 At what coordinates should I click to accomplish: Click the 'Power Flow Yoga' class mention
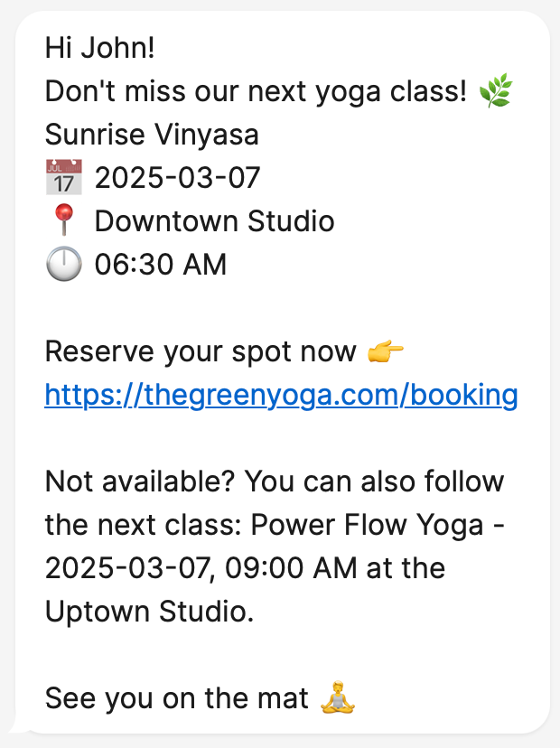367,525
